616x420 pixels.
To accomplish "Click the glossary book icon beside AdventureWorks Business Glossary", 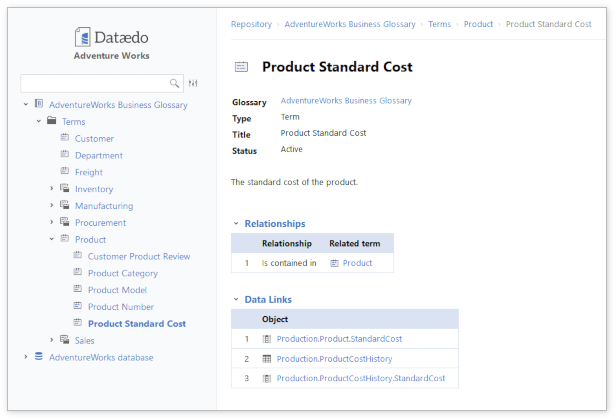I will coord(39,104).
